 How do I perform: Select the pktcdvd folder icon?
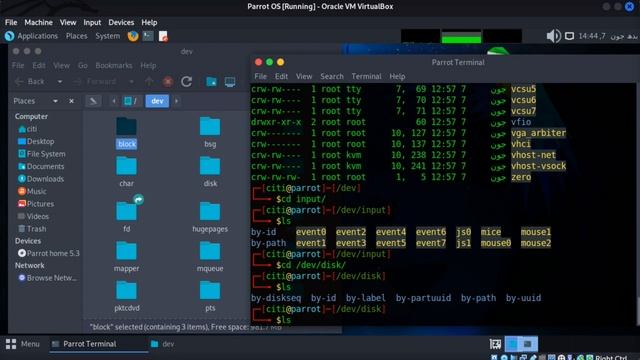click(x=127, y=290)
